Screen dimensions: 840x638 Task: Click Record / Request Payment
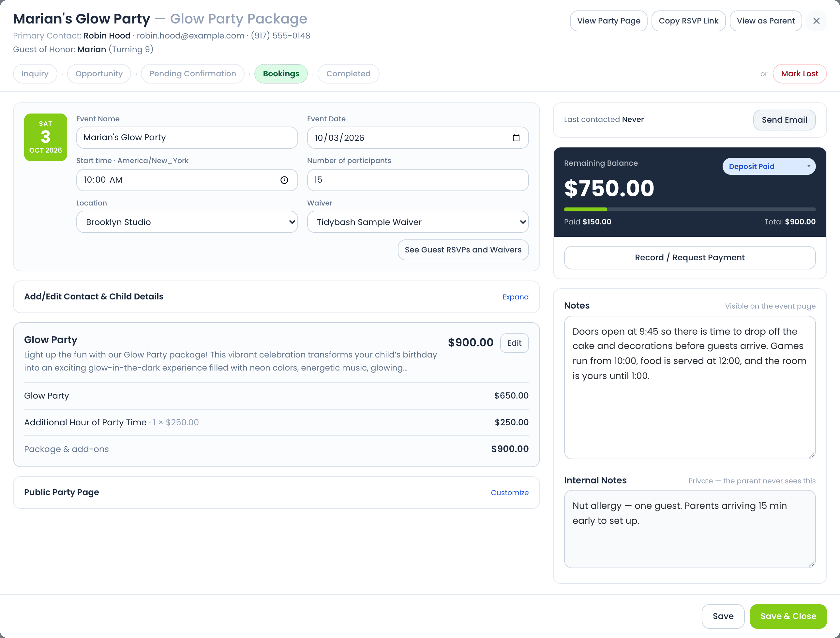pyautogui.click(x=690, y=257)
